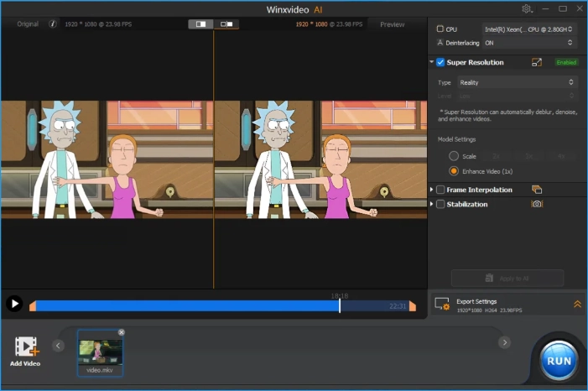Screen dimensions: 588x391
Task: Open Export Settings monitor gear icon
Action: pos(442,304)
